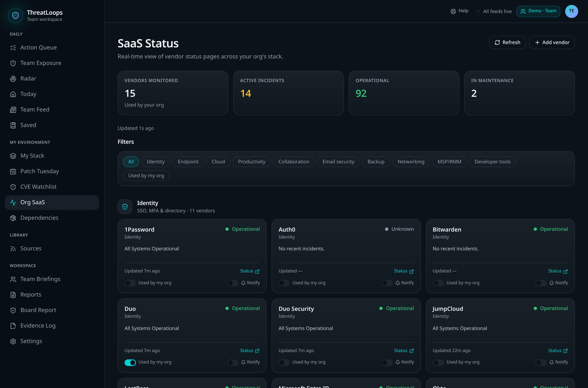Open Status link on Bitwarden card
The height and width of the screenshot is (388, 588).
tap(558, 271)
